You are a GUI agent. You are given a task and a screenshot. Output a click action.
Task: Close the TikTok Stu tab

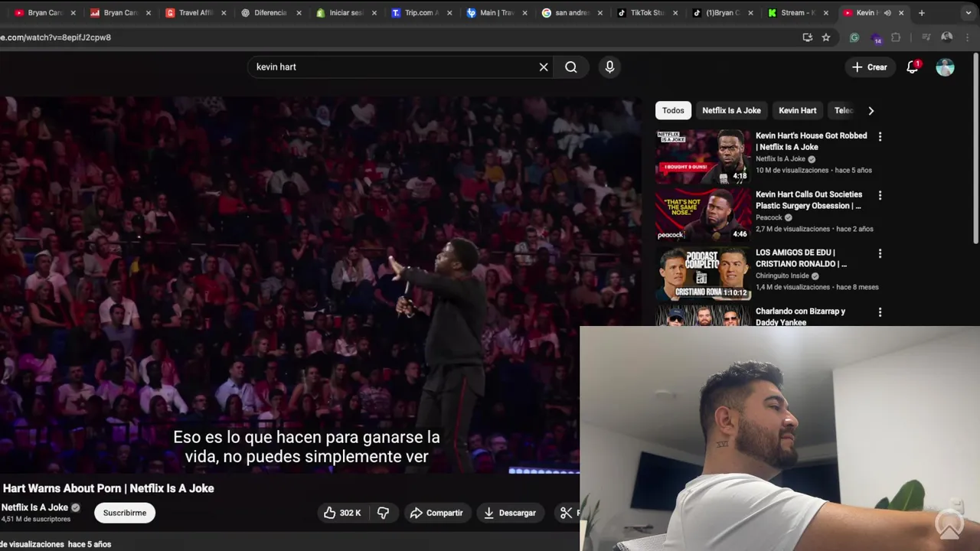[675, 13]
